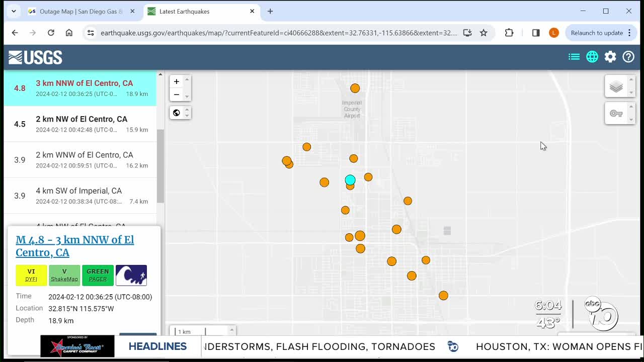
Task: Open the map view globe icon in header
Action: [592, 57]
